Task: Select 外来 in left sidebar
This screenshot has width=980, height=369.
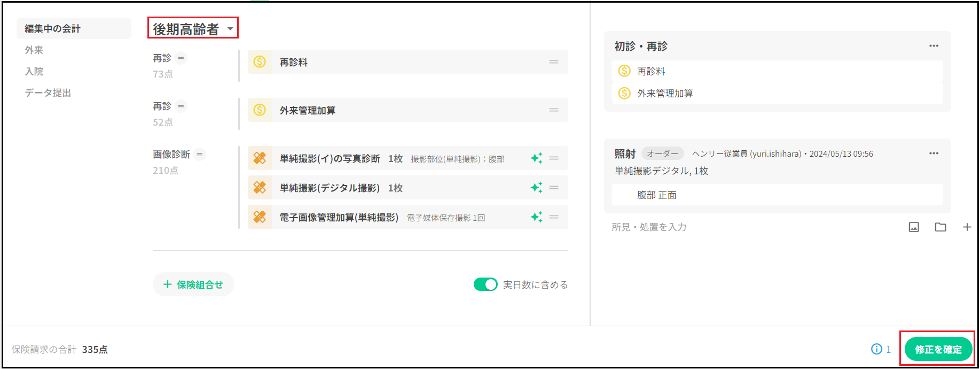Action: pyautogui.click(x=34, y=50)
